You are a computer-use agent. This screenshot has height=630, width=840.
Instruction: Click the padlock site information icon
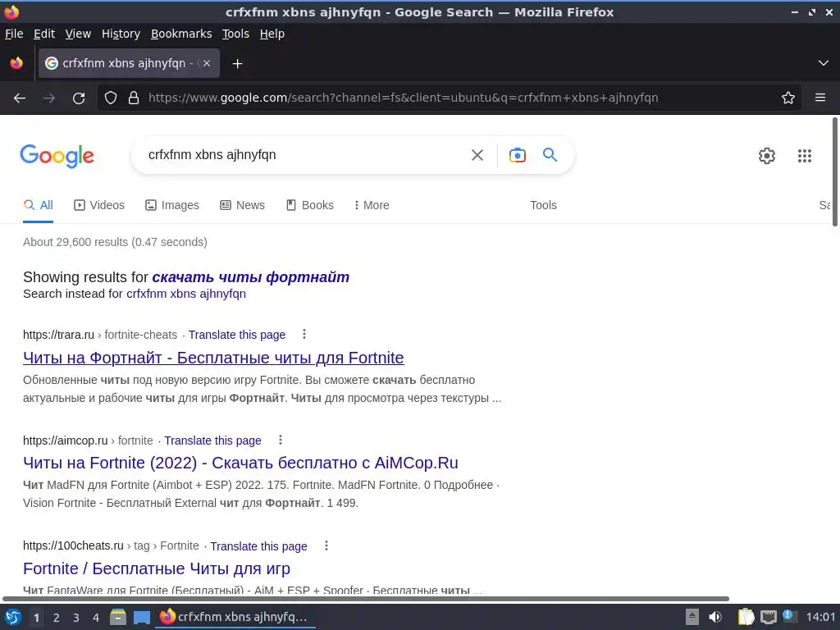tap(134, 98)
